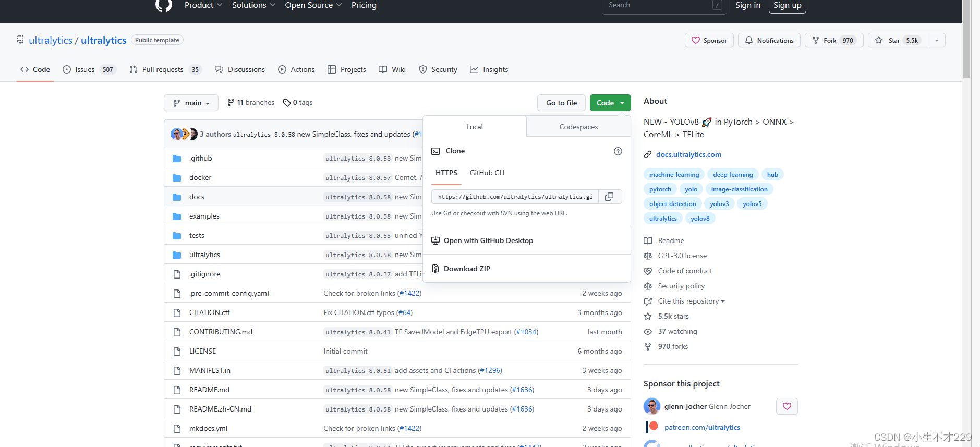Open docker folder icon

click(x=177, y=178)
